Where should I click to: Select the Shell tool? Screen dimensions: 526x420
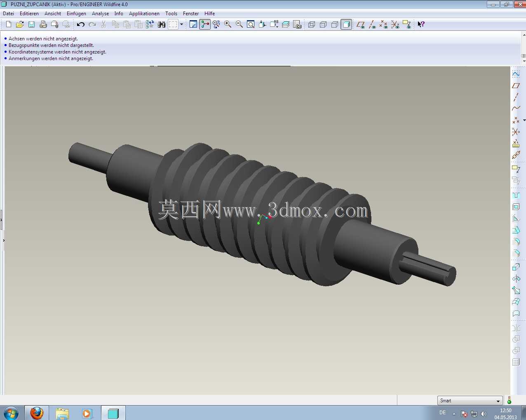click(516, 207)
